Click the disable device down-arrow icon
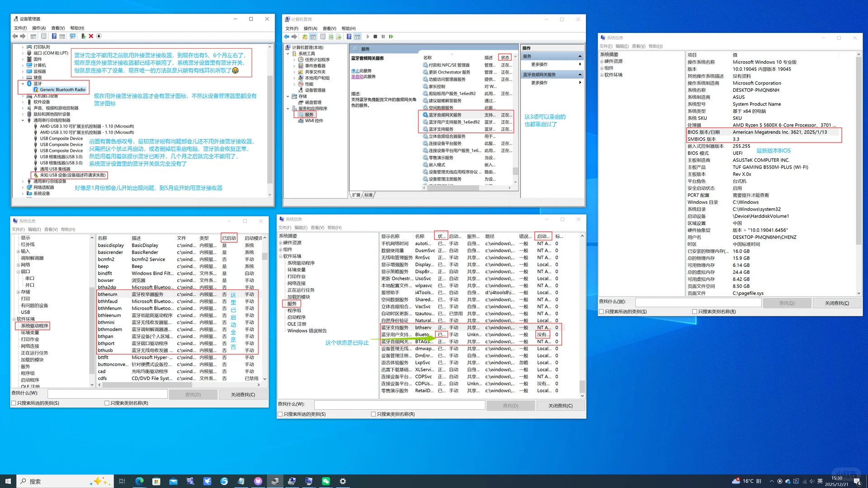Viewport: 868px width, 488px height. [99, 37]
